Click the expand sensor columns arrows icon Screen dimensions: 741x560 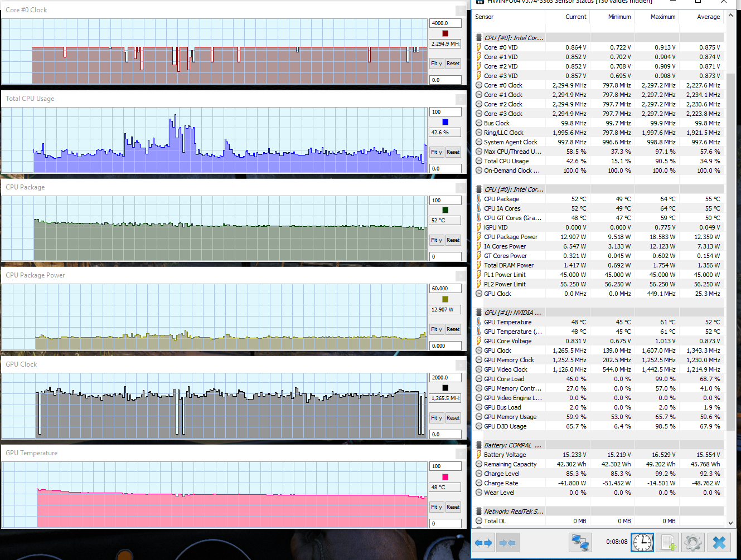pyautogui.click(x=483, y=542)
